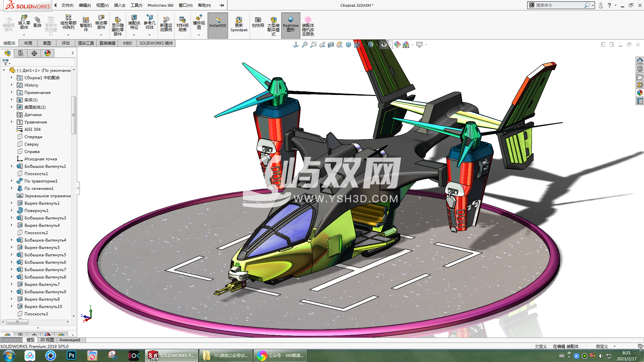644x362 pixels.
Task: Open Smart Fasteners (智能扣件) tool
Action: click(x=86, y=24)
